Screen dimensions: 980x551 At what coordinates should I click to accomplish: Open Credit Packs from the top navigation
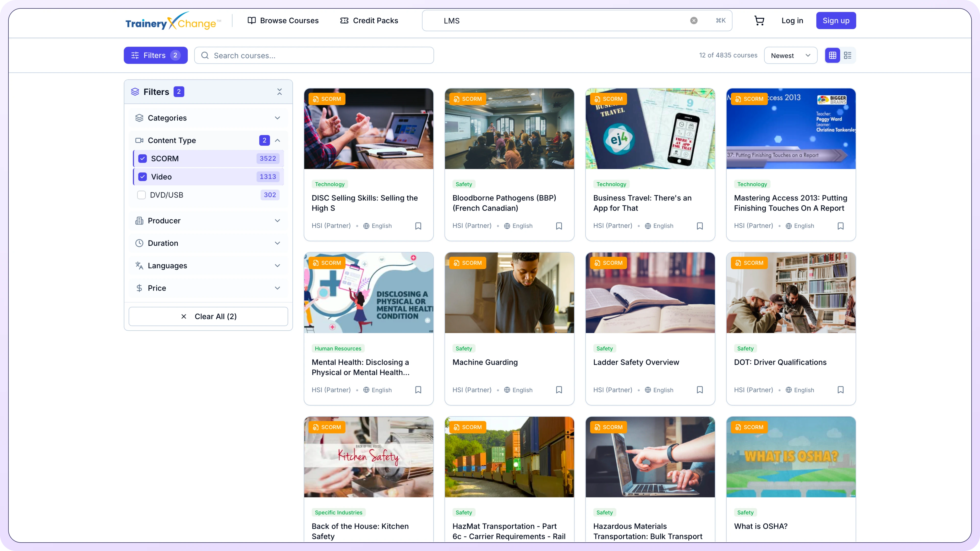coord(369,20)
